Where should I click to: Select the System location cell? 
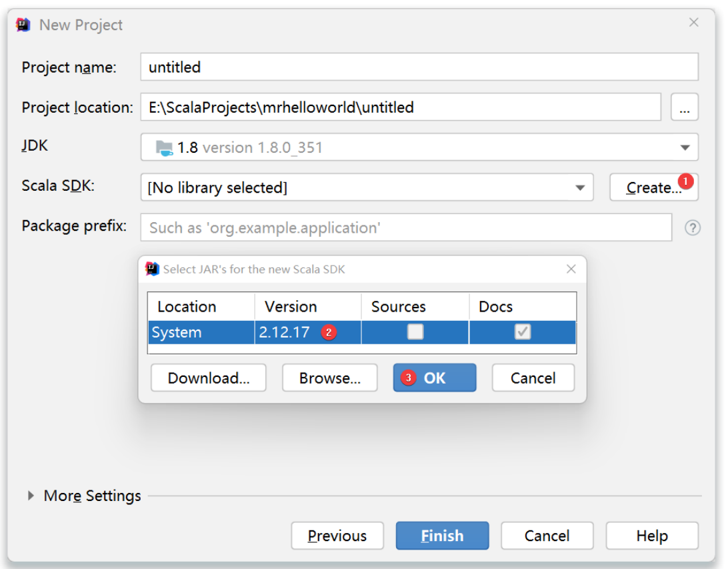201,332
